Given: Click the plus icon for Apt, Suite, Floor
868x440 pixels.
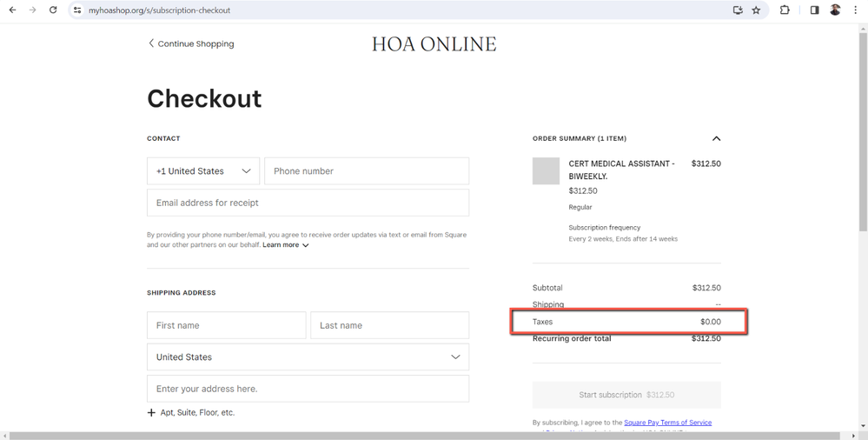Looking at the screenshot, I should coord(151,413).
